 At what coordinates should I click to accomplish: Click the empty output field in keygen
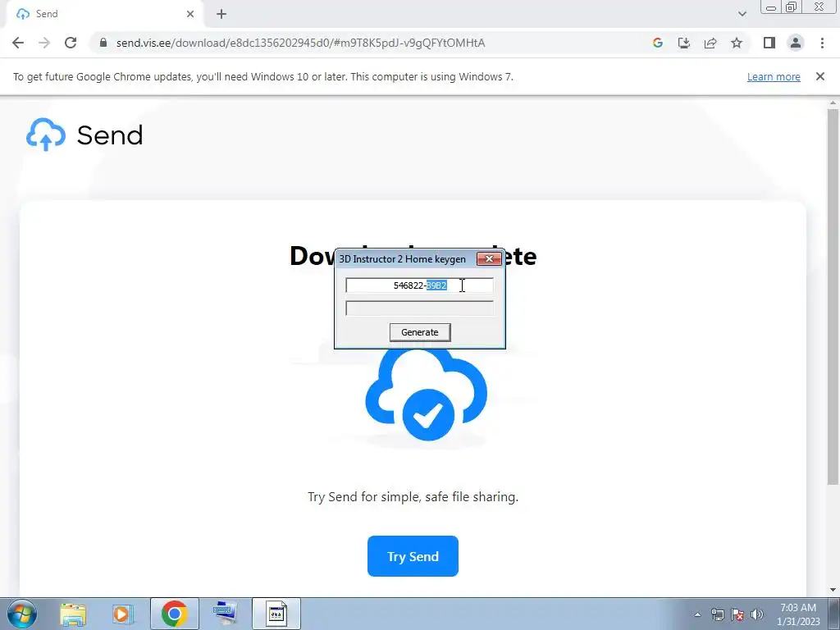pos(419,308)
